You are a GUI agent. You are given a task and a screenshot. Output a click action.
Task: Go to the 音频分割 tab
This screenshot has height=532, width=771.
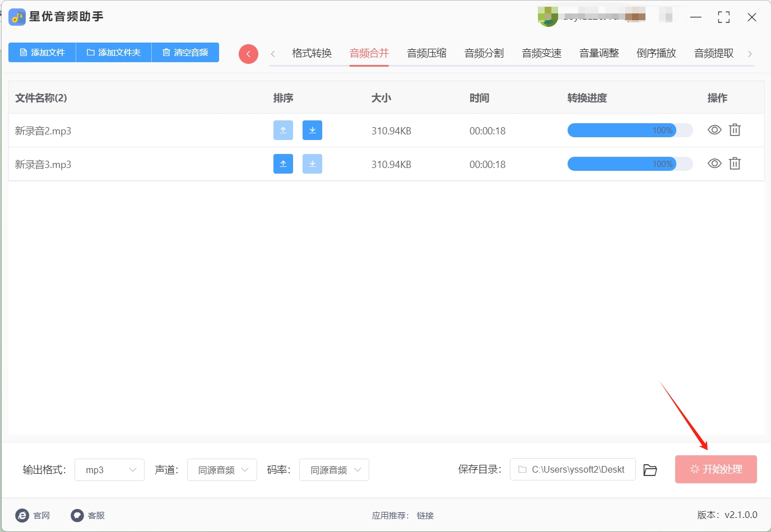(484, 53)
